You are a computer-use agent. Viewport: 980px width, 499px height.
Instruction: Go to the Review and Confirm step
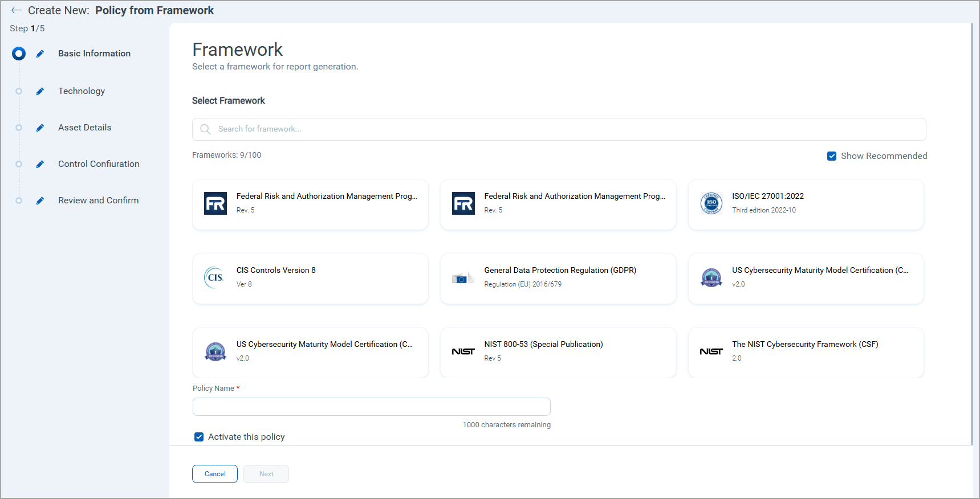pos(98,201)
